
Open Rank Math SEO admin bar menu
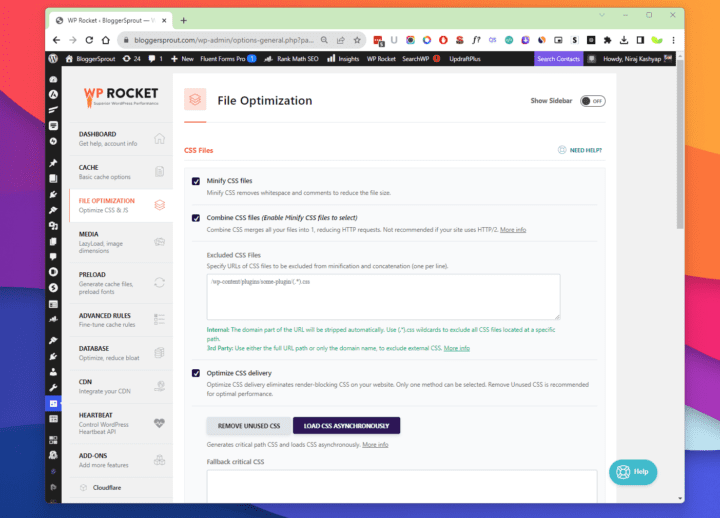(x=291, y=59)
